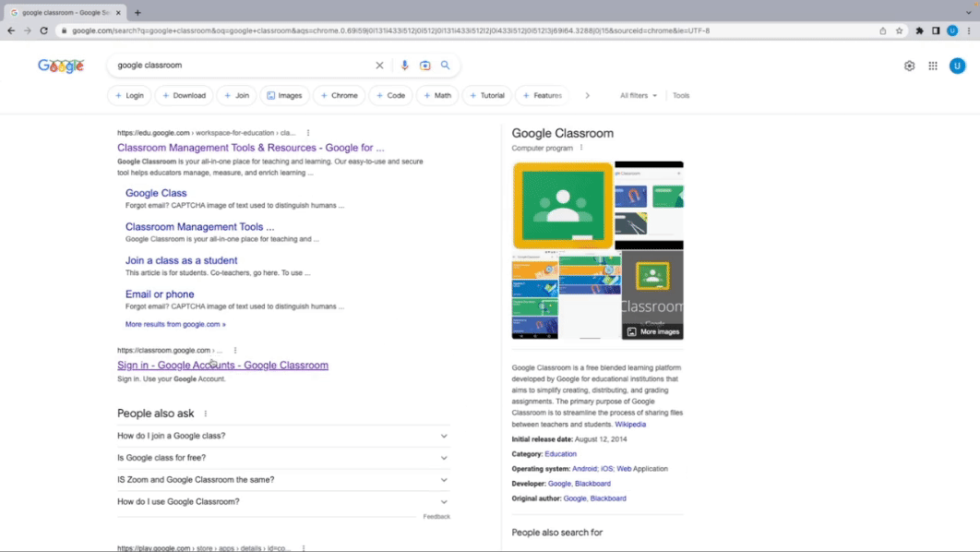
Task: Open Google link in Original author row
Action: [574, 498]
